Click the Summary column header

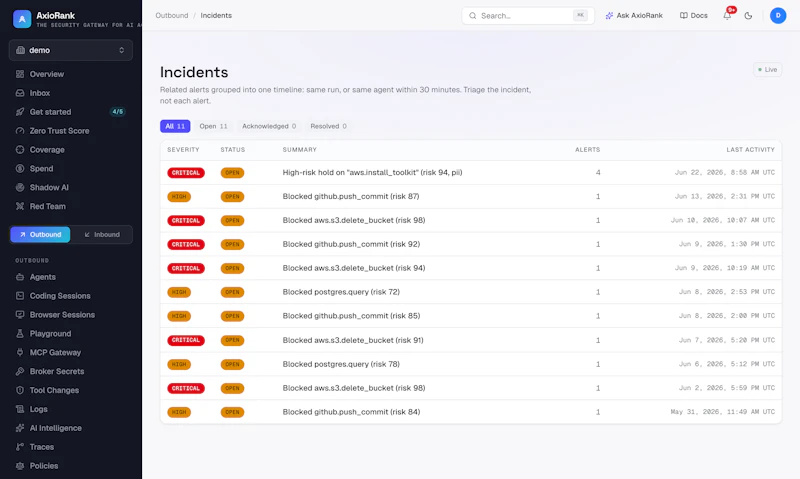click(x=299, y=149)
